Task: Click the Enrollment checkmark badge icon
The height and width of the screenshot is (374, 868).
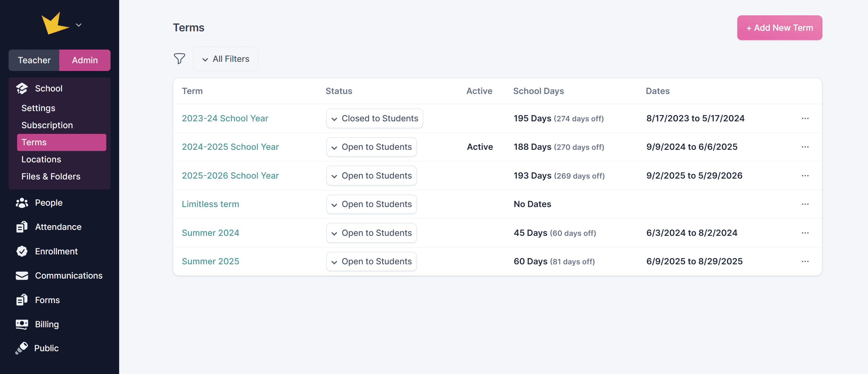Action: coord(22,251)
